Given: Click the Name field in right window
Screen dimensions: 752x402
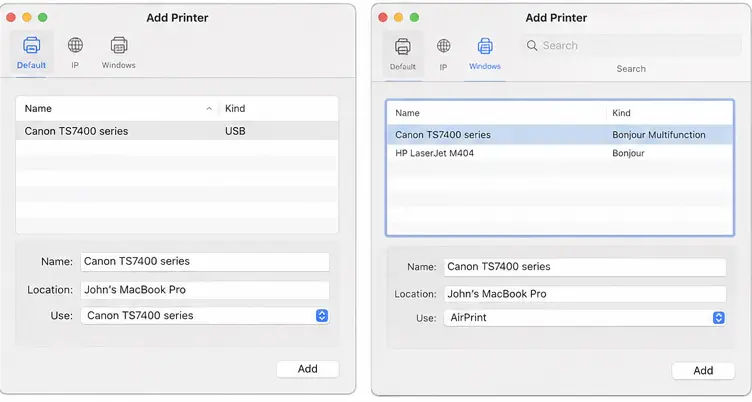Looking at the screenshot, I should coord(585,267).
